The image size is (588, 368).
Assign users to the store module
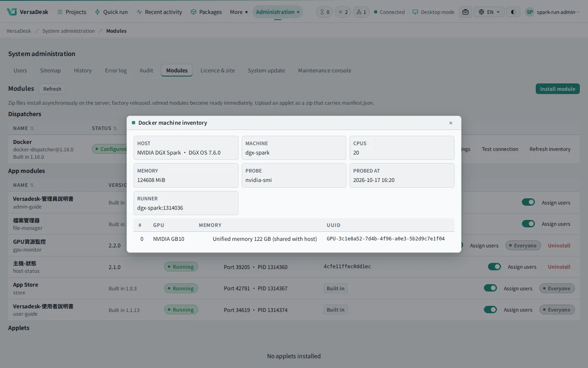point(518,288)
